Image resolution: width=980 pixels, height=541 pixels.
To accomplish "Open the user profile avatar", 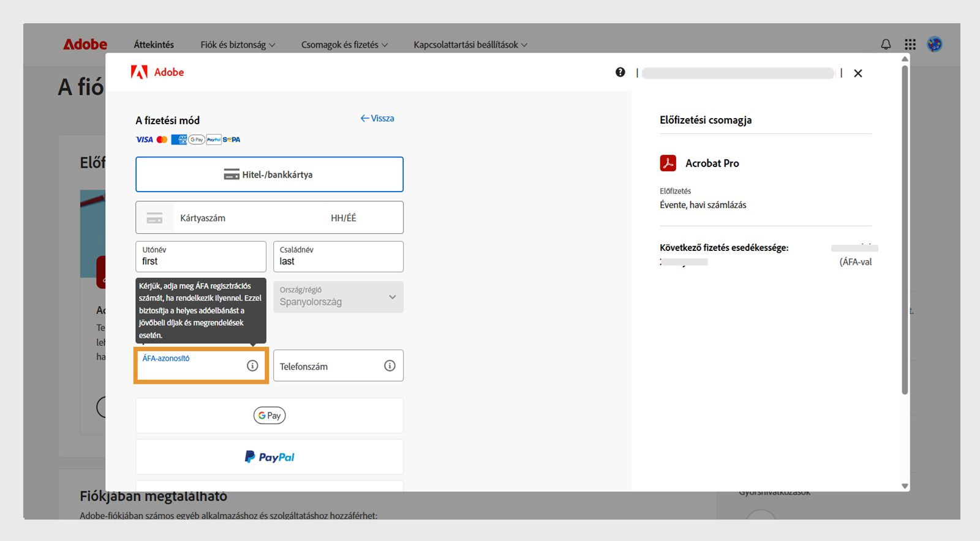I will point(935,44).
